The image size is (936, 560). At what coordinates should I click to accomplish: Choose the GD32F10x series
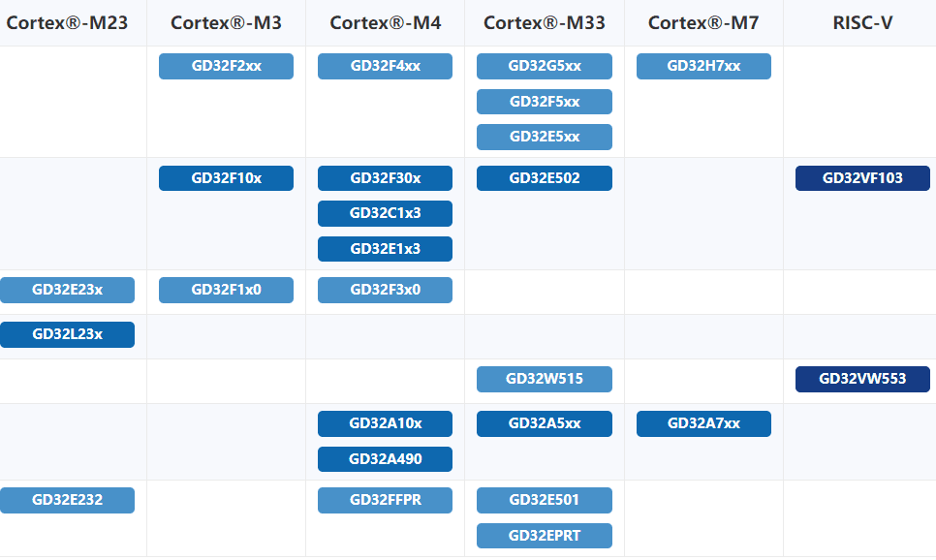(x=226, y=178)
